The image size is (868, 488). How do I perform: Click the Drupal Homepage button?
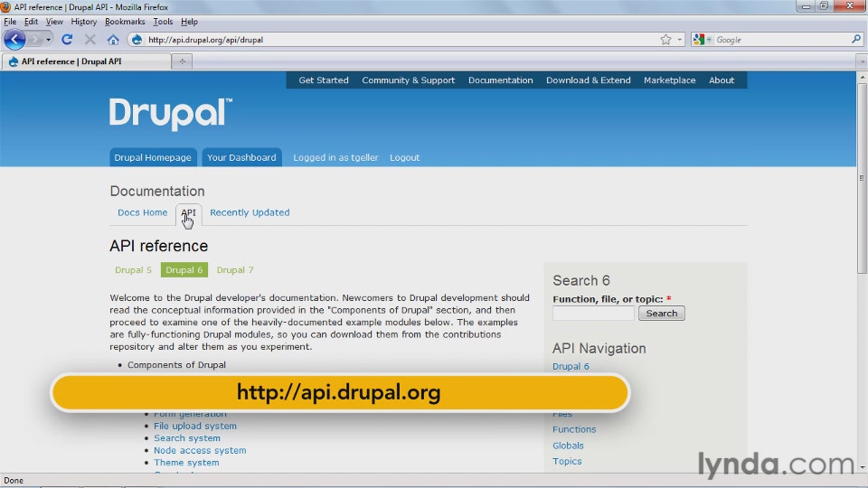(153, 157)
